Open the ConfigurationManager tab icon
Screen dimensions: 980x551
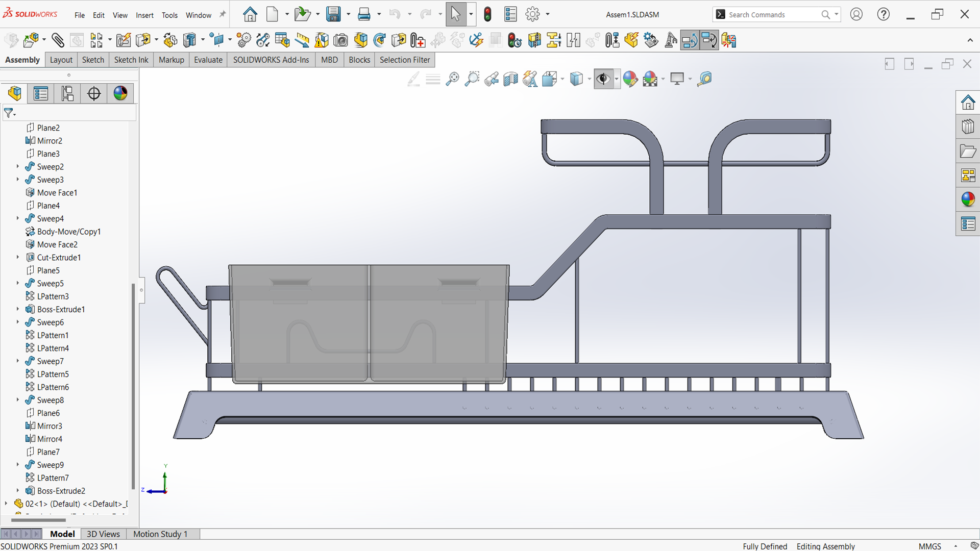click(67, 93)
